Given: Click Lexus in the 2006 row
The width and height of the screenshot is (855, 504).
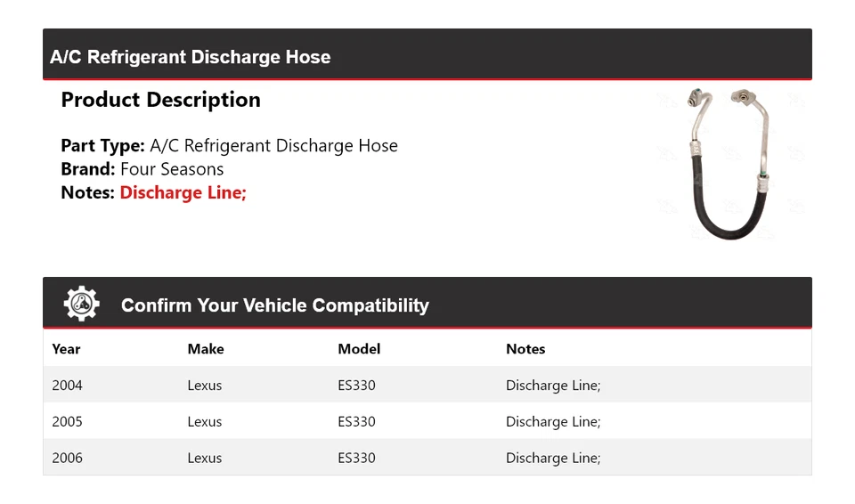Looking at the screenshot, I should tap(205, 458).
